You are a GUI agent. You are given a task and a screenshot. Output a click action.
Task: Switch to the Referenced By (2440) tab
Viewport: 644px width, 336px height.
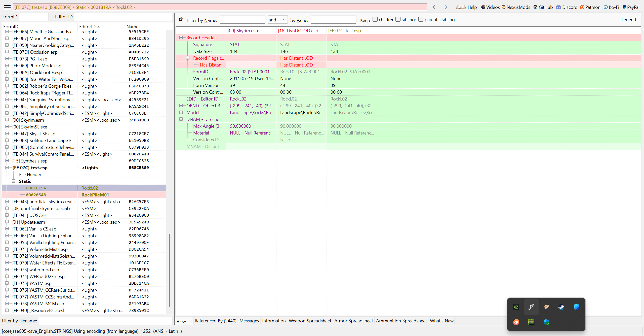(215, 321)
